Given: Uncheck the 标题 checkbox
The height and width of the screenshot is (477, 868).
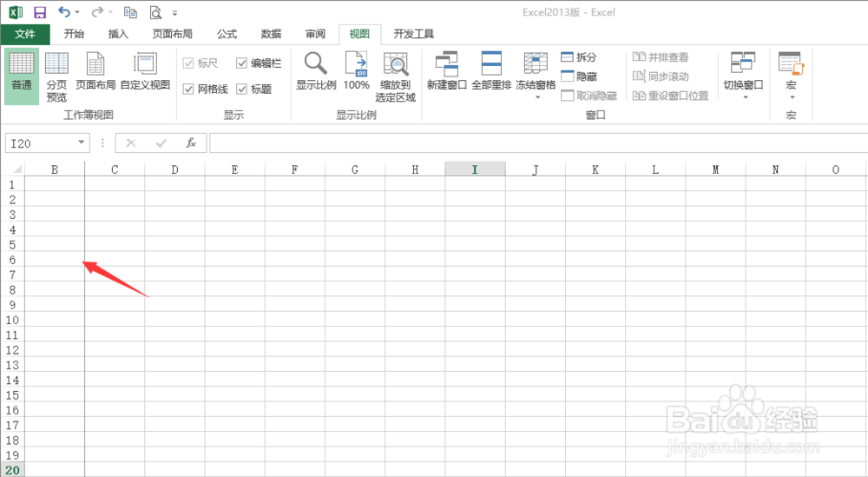Looking at the screenshot, I should (x=253, y=89).
